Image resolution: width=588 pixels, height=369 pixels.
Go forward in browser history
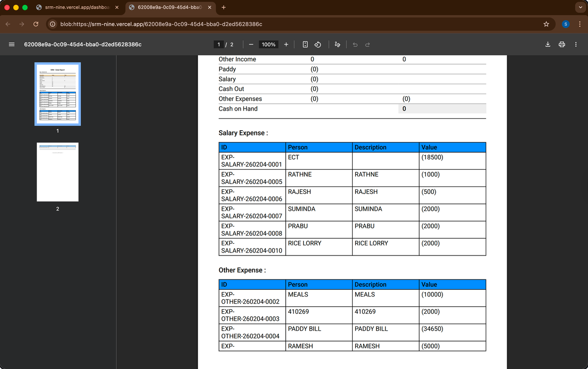click(x=22, y=24)
